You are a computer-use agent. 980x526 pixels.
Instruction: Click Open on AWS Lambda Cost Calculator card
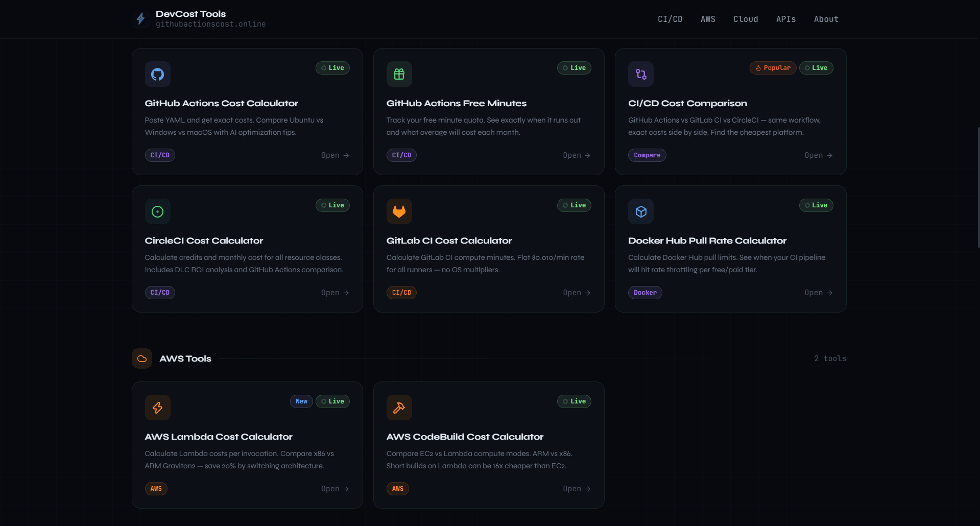click(x=335, y=489)
